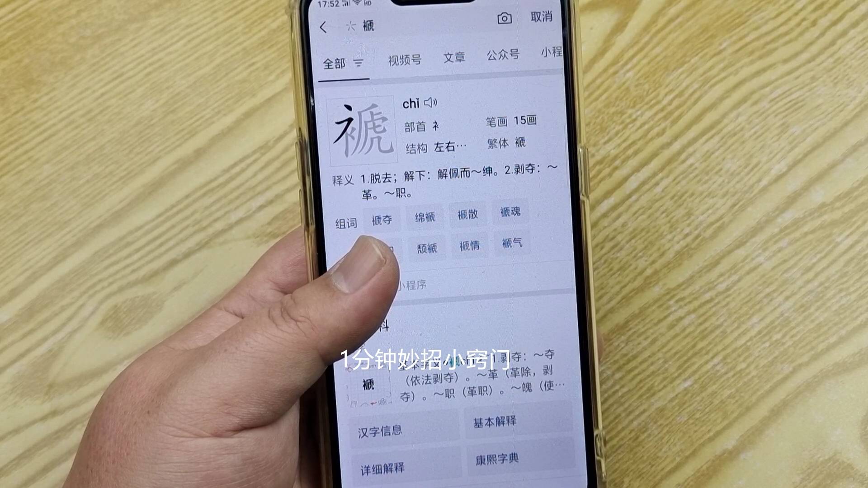Select 褫魂 compound word tag
This screenshot has width=868, height=488.
pyautogui.click(x=509, y=216)
